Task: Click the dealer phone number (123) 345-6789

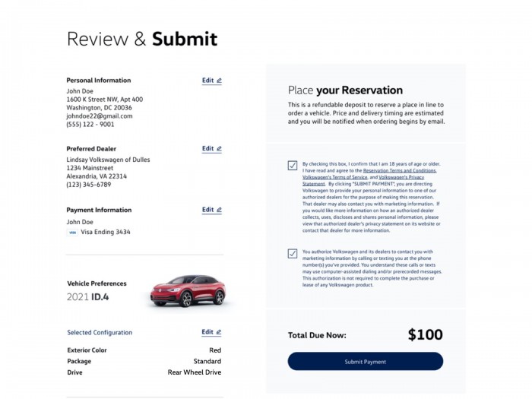Action: pos(89,185)
